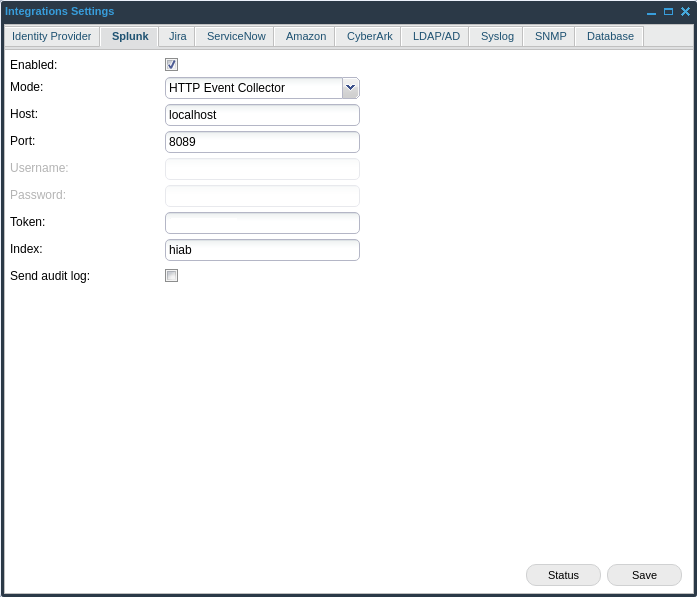
Task: Switch to the LDAP/AD tab
Action: coord(436,36)
